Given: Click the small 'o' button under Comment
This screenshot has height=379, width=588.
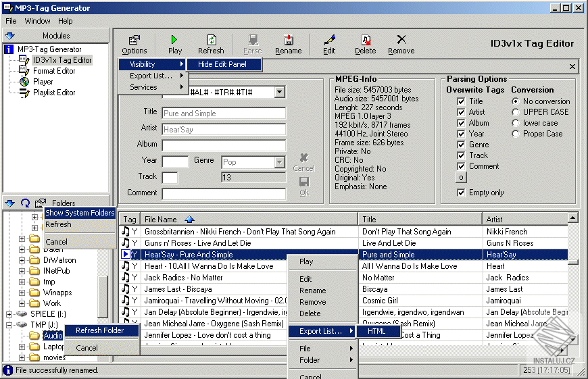Looking at the screenshot, I should point(461,177).
